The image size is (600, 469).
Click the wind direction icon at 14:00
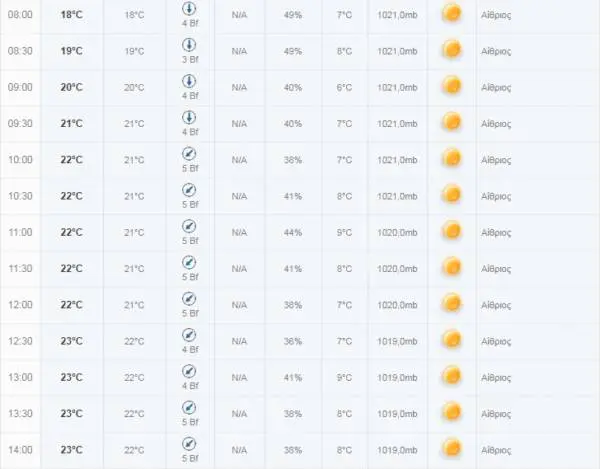pyautogui.click(x=189, y=444)
